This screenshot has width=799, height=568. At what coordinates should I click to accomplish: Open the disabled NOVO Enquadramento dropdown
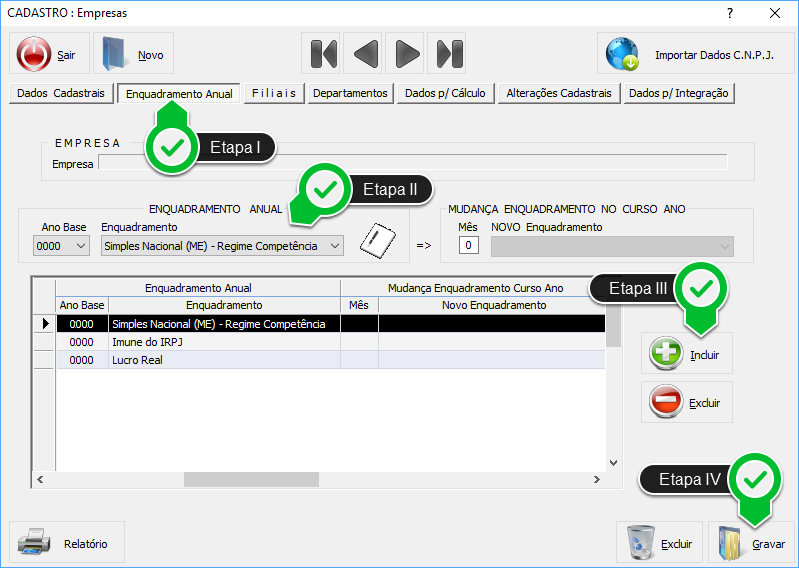point(612,246)
